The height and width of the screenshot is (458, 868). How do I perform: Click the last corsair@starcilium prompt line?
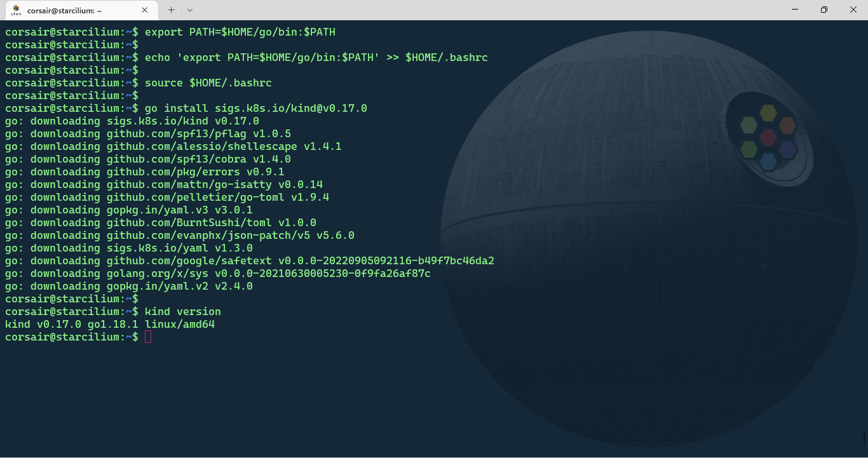(70, 337)
